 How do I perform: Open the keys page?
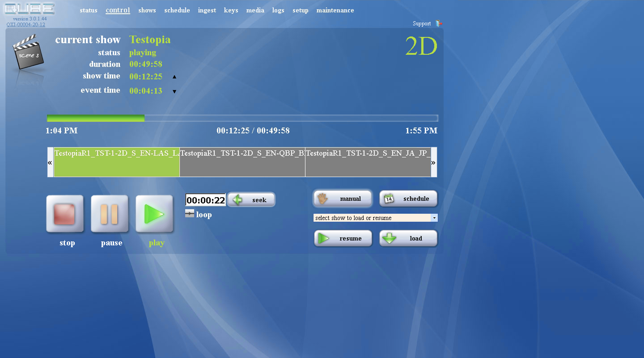point(231,10)
